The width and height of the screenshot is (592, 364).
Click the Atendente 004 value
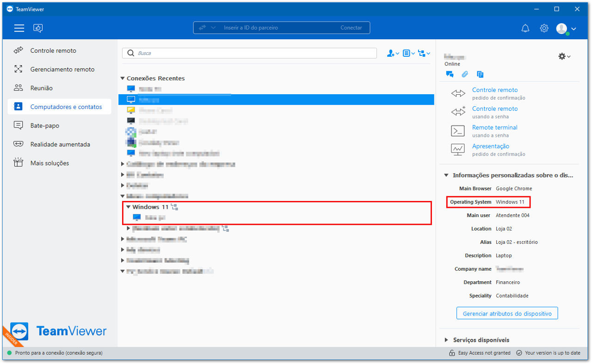pyautogui.click(x=512, y=215)
